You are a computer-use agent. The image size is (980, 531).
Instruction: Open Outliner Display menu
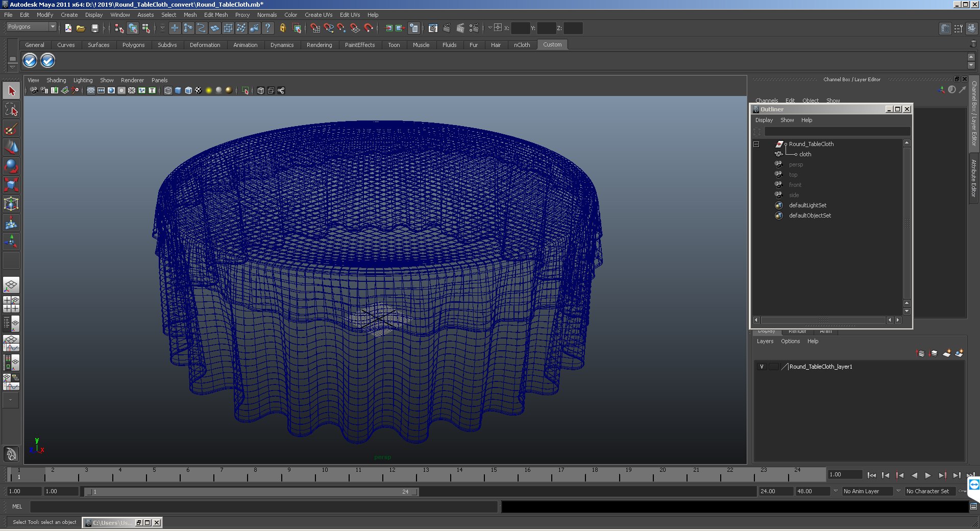coord(764,120)
